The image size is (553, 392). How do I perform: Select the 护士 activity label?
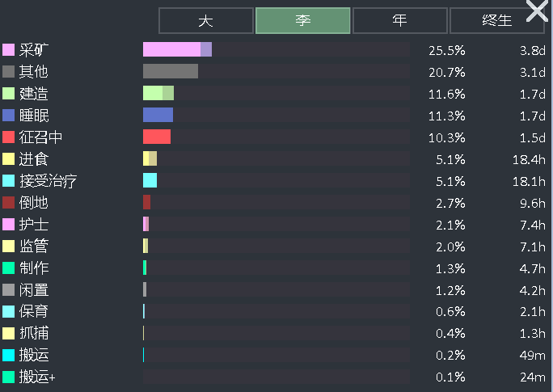[33, 225]
